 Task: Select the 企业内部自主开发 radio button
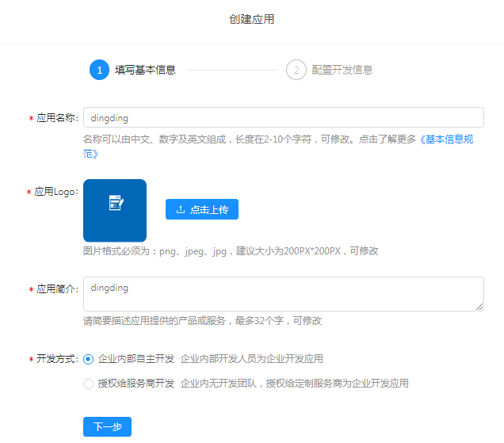pos(89,359)
